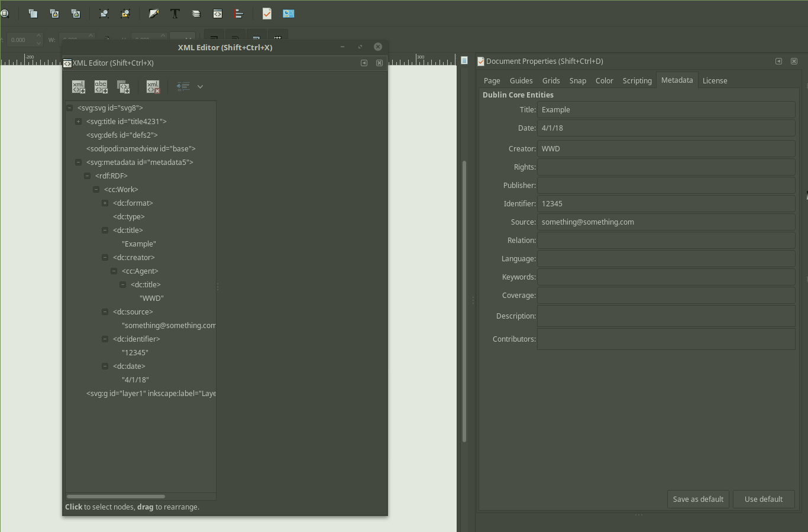Click the Description text area
808x532 pixels.
666,316
